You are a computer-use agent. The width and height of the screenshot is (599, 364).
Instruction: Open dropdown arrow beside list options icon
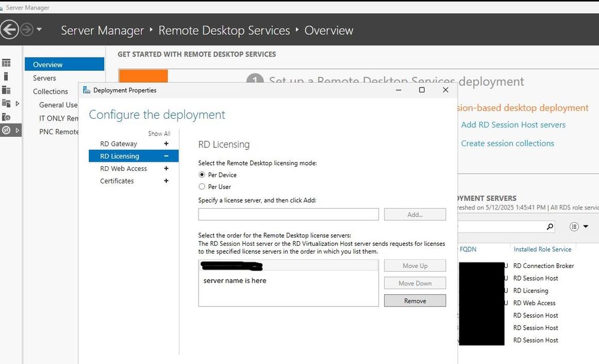coord(586,227)
